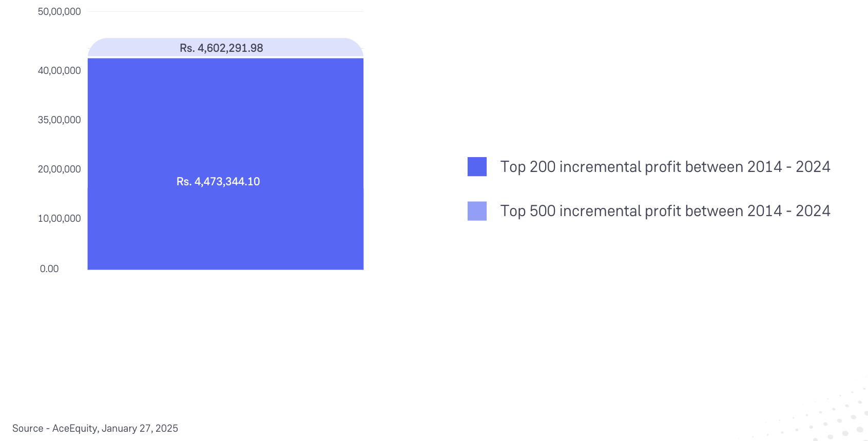
Task: Click the 20,00,000 axis label
Action: click(x=59, y=169)
